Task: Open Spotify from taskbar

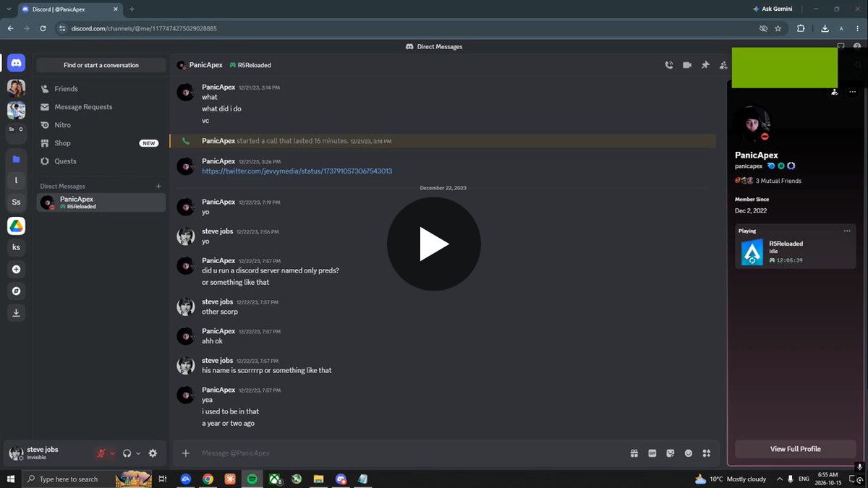Action: pos(252,479)
